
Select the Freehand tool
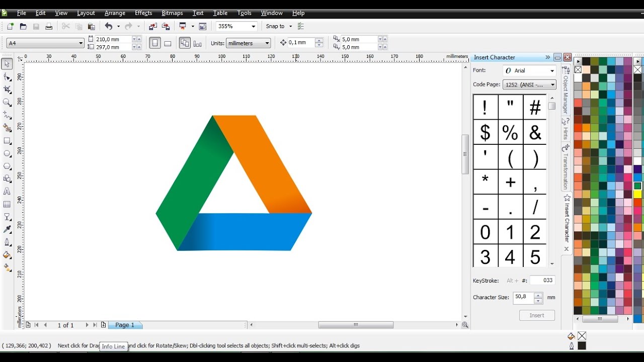point(7,115)
